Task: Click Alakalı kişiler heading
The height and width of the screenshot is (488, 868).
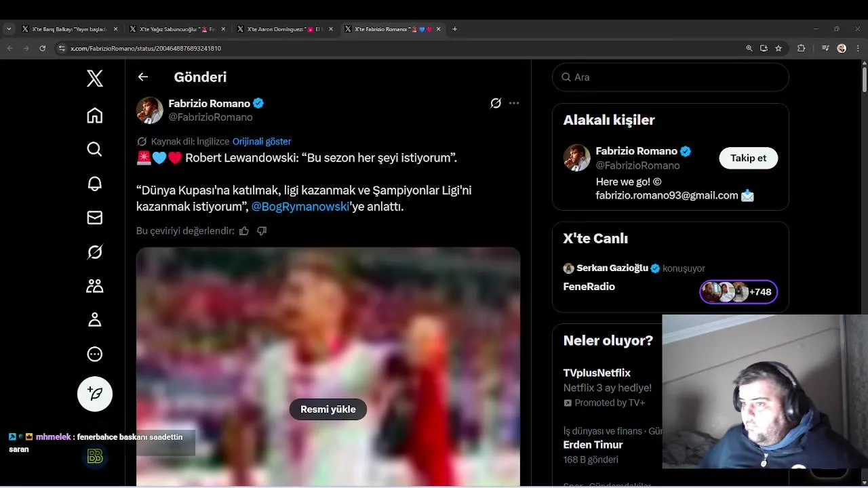Action: coord(609,120)
